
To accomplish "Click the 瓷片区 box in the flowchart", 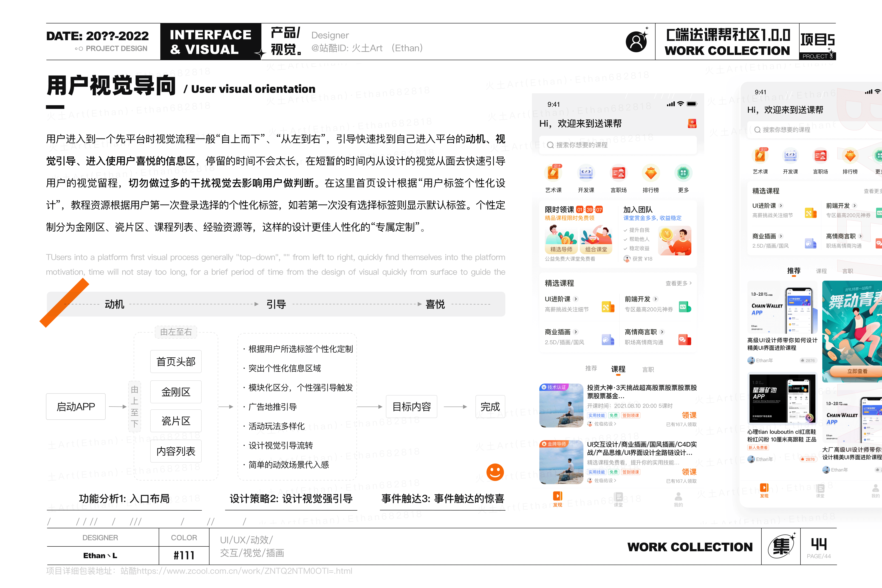I will click(176, 421).
